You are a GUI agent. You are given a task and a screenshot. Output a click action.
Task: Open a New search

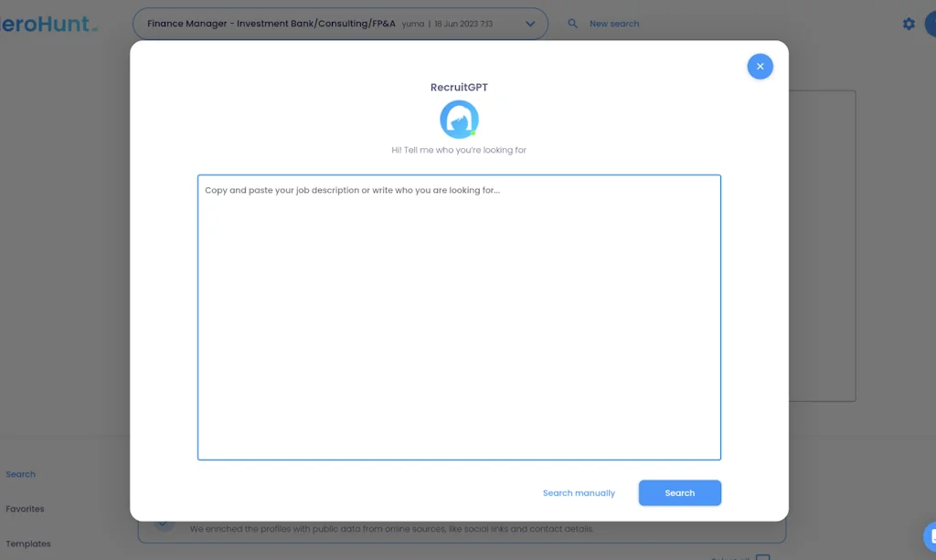click(613, 23)
